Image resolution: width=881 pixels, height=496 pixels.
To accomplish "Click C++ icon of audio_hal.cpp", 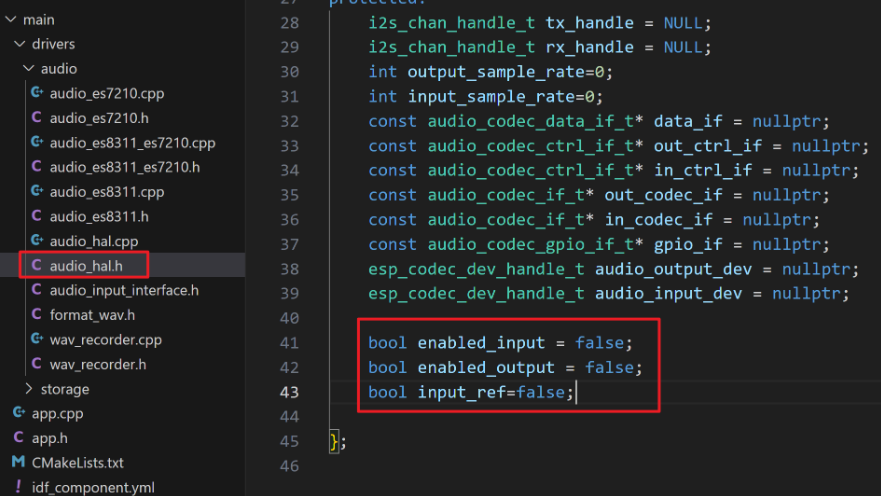I will (x=37, y=240).
